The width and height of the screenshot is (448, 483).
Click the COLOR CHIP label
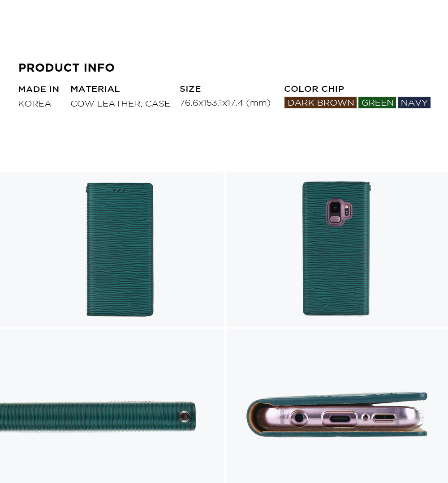(314, 89)
